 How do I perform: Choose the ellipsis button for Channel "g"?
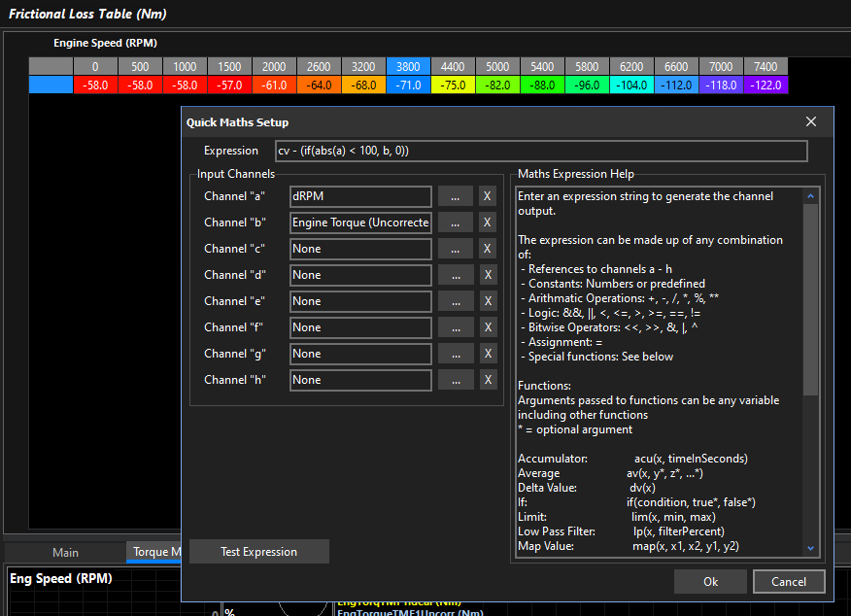click(x=455, y=354)
